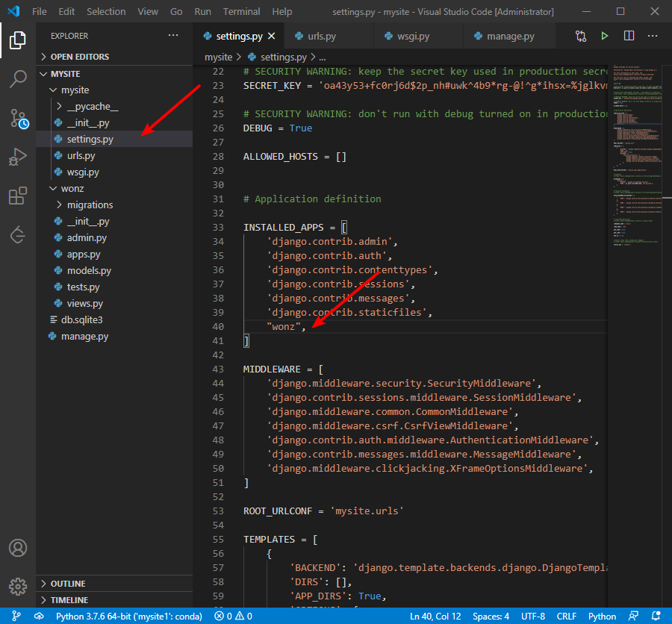
Task: Select Python interpreter in status bar
Action: 128,617
